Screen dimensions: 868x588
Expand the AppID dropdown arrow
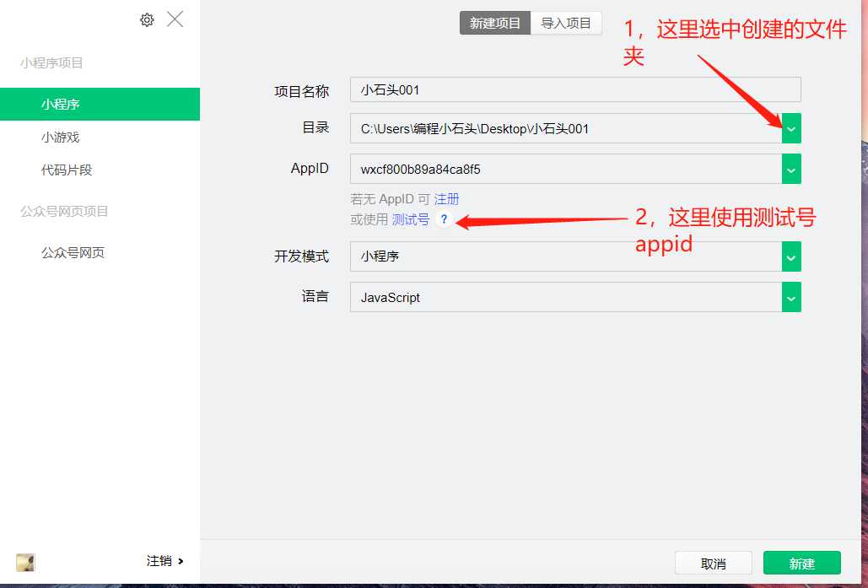[791, 169]
